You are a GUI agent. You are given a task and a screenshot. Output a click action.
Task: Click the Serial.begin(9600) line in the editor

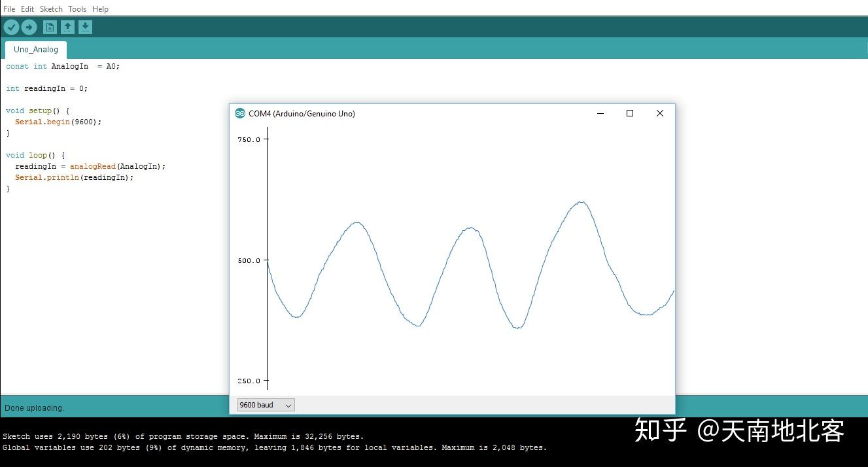58,122
